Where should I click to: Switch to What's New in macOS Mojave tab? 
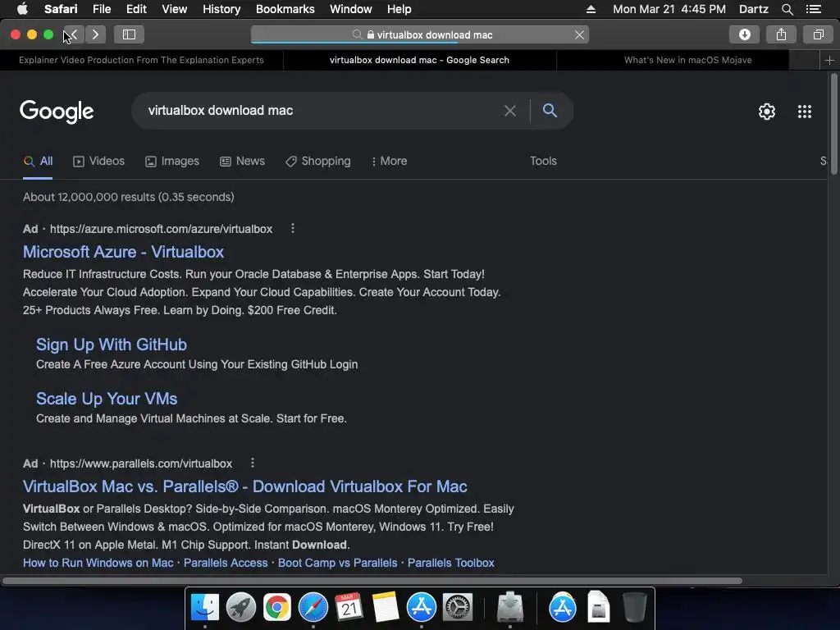688,60
